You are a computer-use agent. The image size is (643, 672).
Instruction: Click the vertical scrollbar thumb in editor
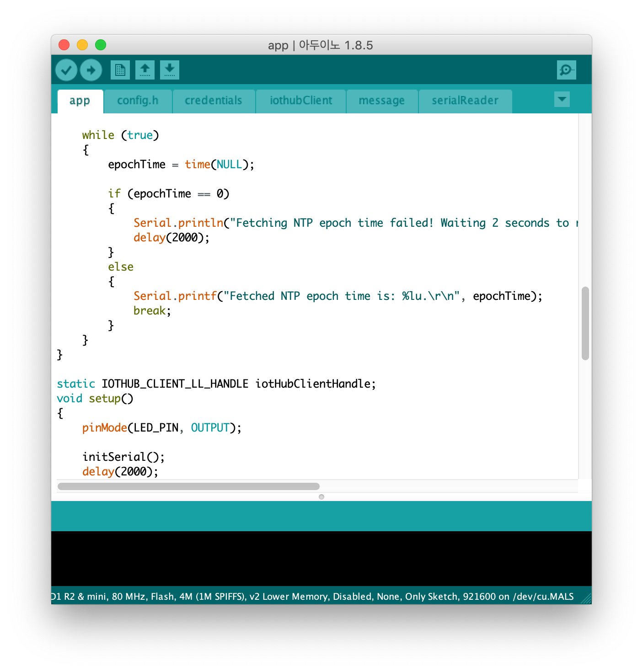[585, 324]
